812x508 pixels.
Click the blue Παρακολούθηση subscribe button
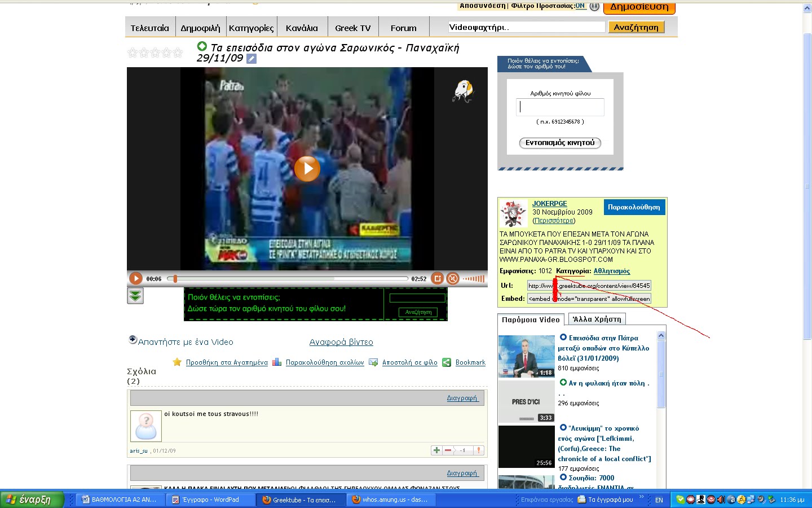[x=634, y=207]
